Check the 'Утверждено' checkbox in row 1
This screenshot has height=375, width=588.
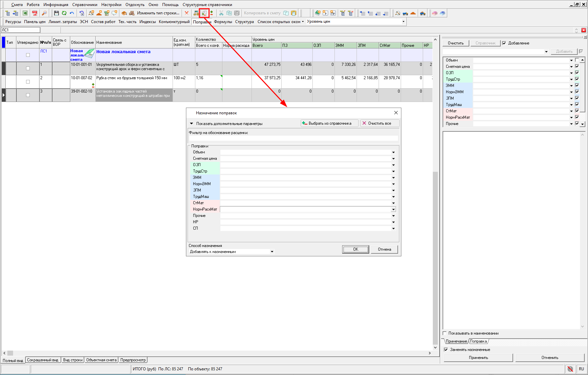(x=28, y=69)
